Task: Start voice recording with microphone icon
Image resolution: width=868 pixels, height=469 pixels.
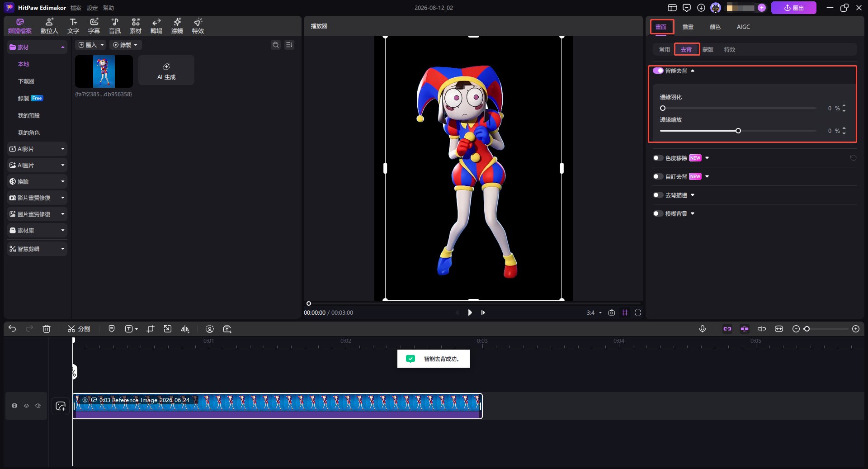Action: click(703, 329)
